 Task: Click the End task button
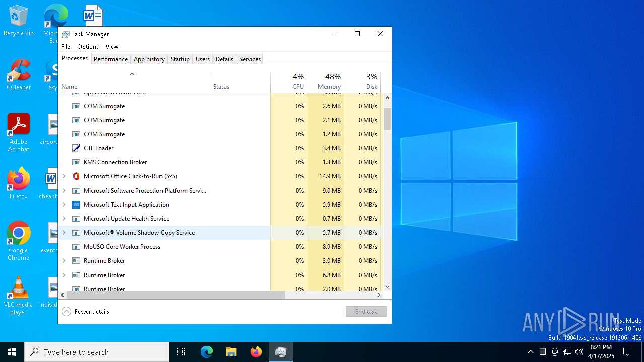click(x=366, y=312)
